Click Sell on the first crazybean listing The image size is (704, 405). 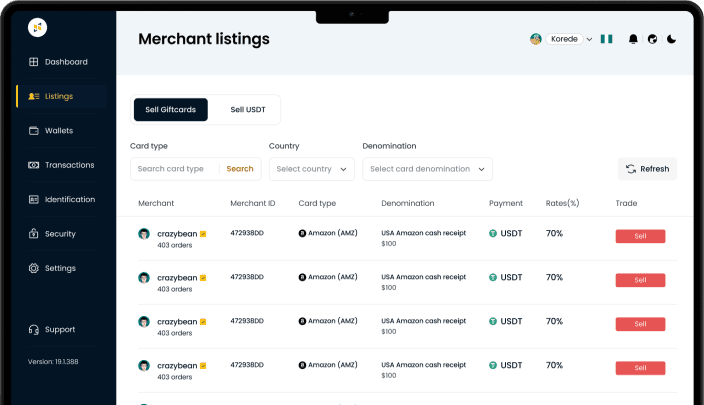[640, 237]
